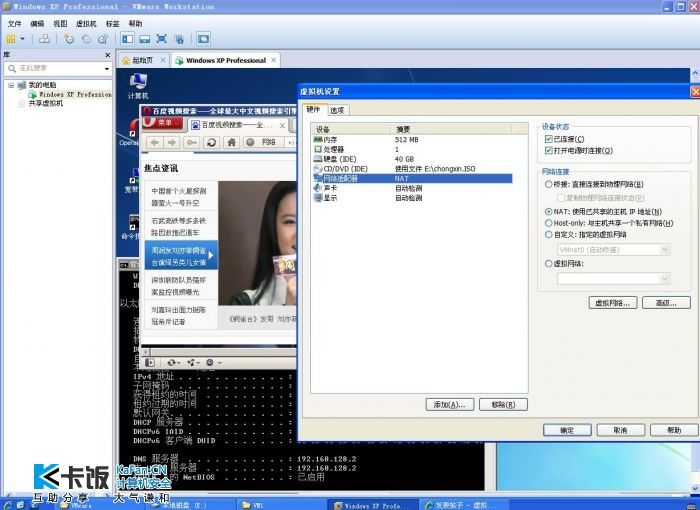Screen dimensions: 700x510
Task: Select the Host-only network radio button
Action: coord(548,223)
